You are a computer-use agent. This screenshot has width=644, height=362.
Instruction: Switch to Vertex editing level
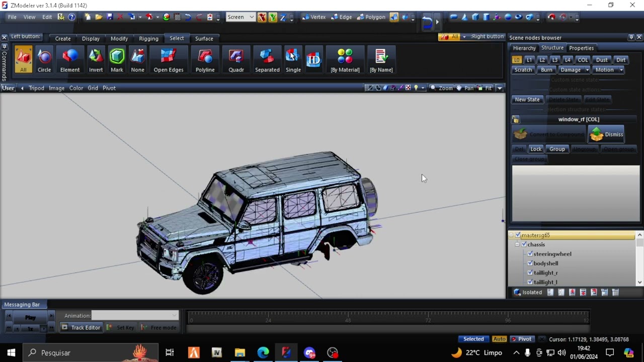point(313,17)
